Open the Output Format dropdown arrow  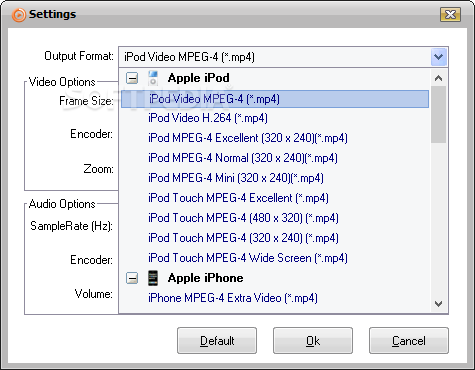(x=439, y=57)
